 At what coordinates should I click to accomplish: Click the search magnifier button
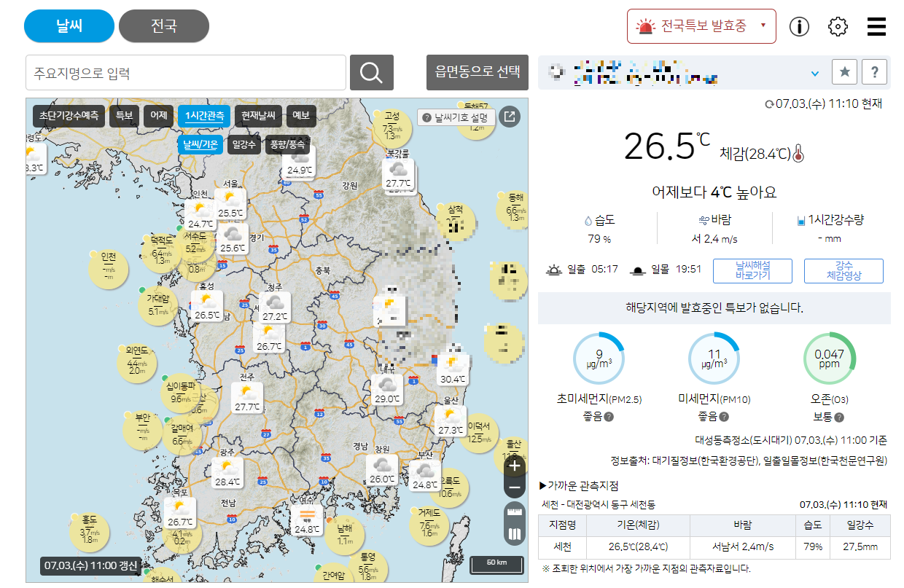[x=372, y=73]
